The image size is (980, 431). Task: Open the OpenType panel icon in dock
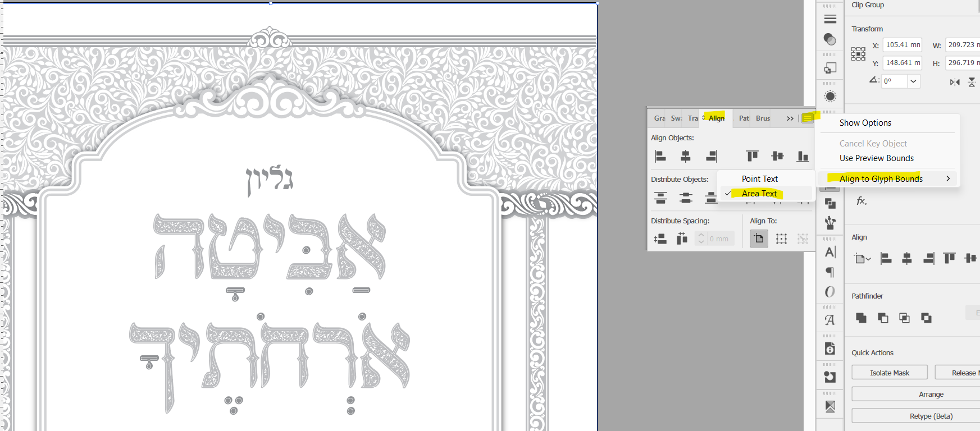830,292
